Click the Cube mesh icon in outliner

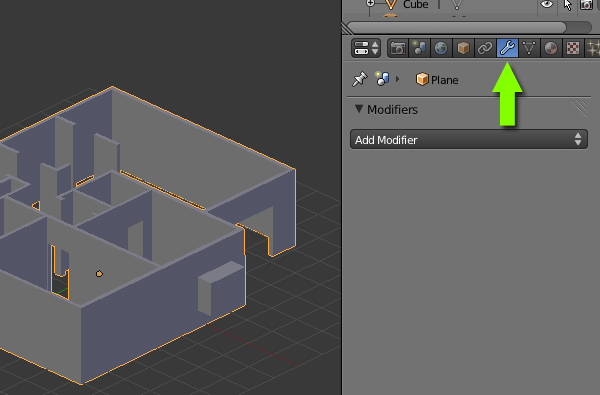click(390, 4)
